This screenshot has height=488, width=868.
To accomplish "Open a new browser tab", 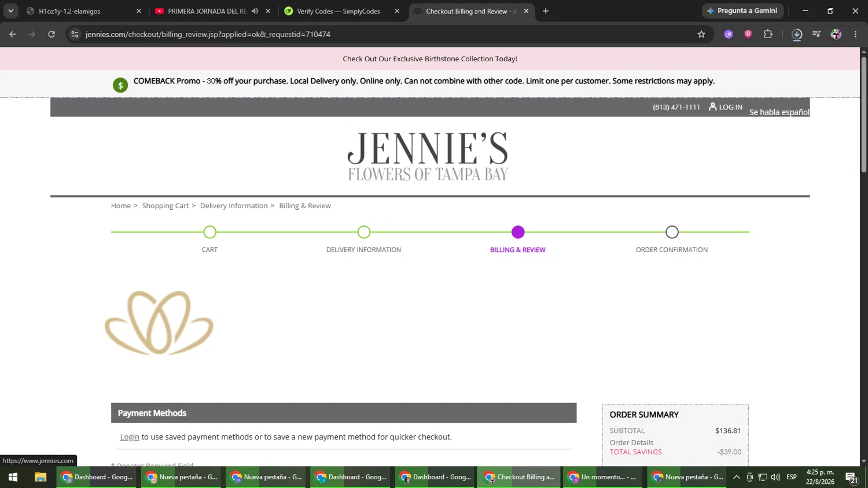I will click(545, 11).
